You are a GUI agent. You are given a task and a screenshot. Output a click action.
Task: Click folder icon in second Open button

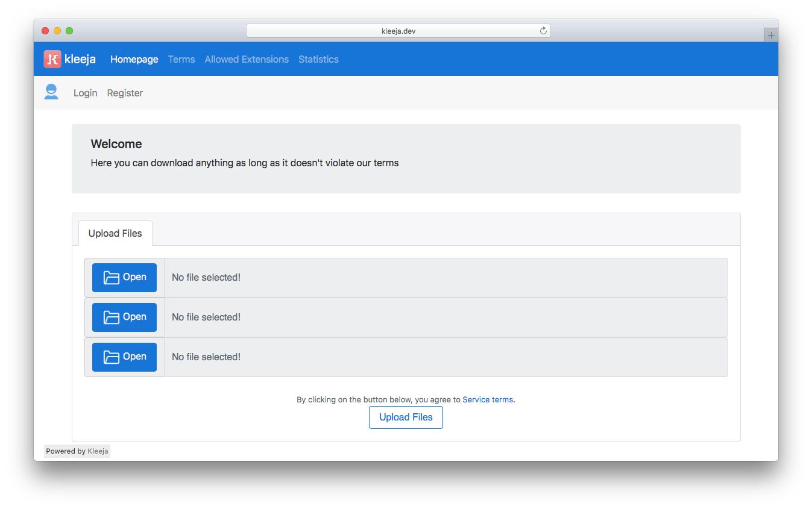click(112, 317)
